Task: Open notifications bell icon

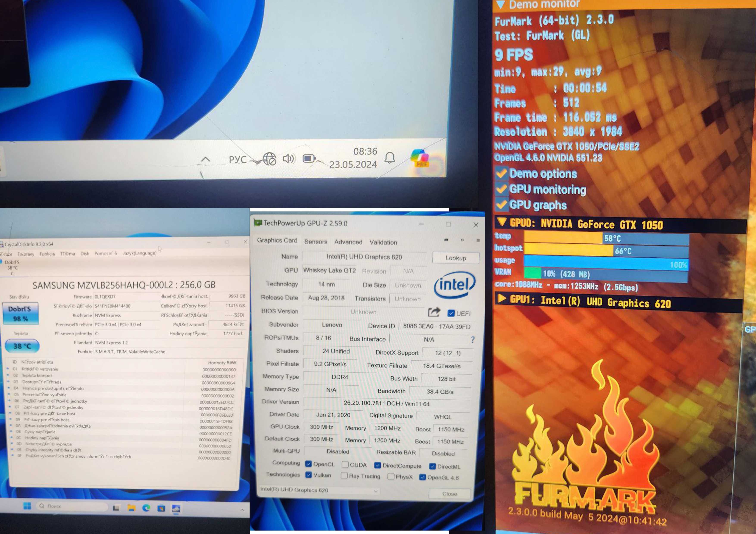Action: tap(390, 158)
